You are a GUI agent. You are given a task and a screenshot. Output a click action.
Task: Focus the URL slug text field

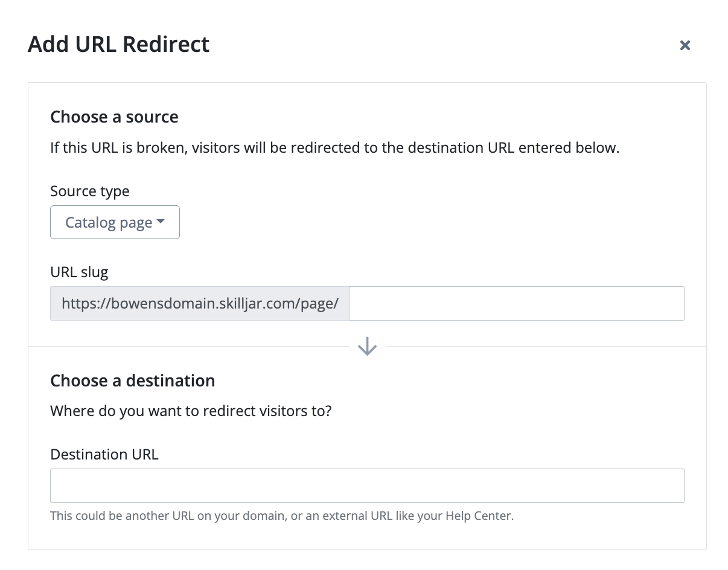click(517, 303)
